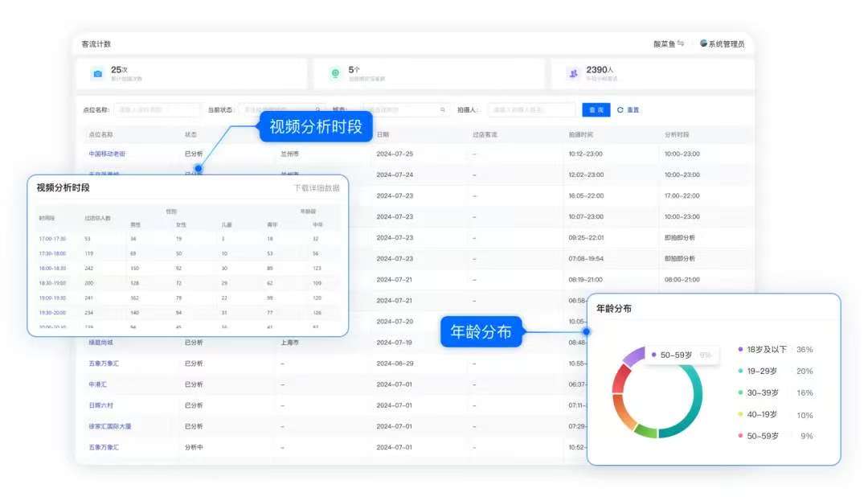Click the teal segment of age donut chart
Viewport: 868px width, 497px height.
click(x=693, y=406)
